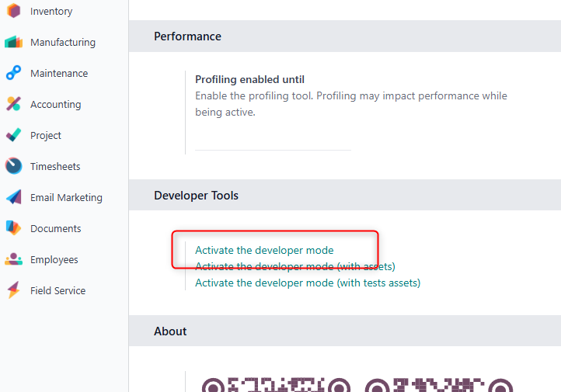Image resolution: width=561 pixels, height=392 pixels.
Task: Click the Profiling enabled until date field
Action: [x=273, y=141]
